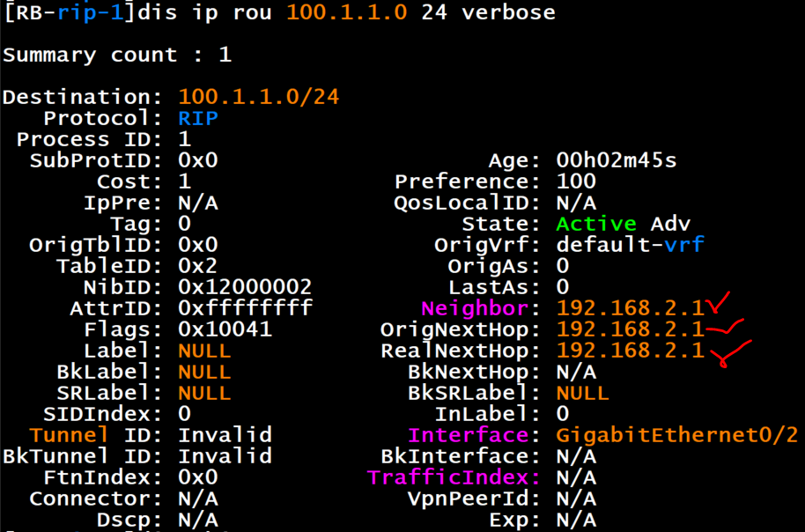The height and width of the screenshot is (532, 805).
Task: Click the SRLabel value 'NULL'
Action: coord(205,392)
